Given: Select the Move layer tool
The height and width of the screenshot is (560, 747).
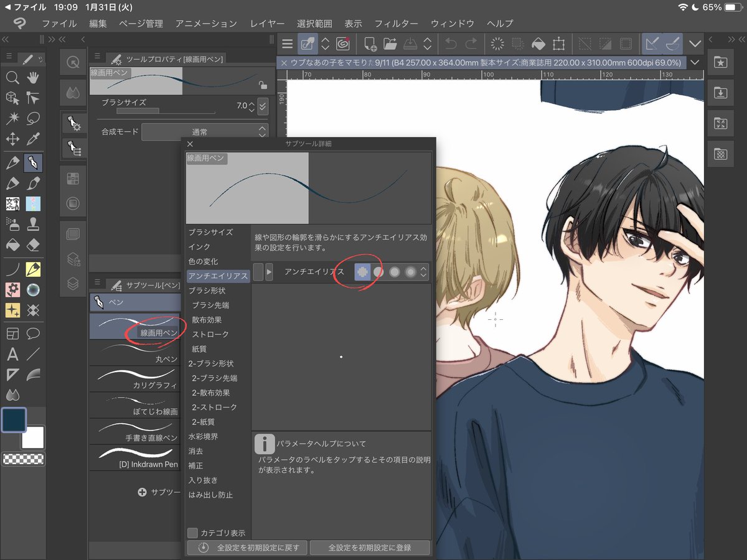Looking at the screenshot, I should [12, 139].
